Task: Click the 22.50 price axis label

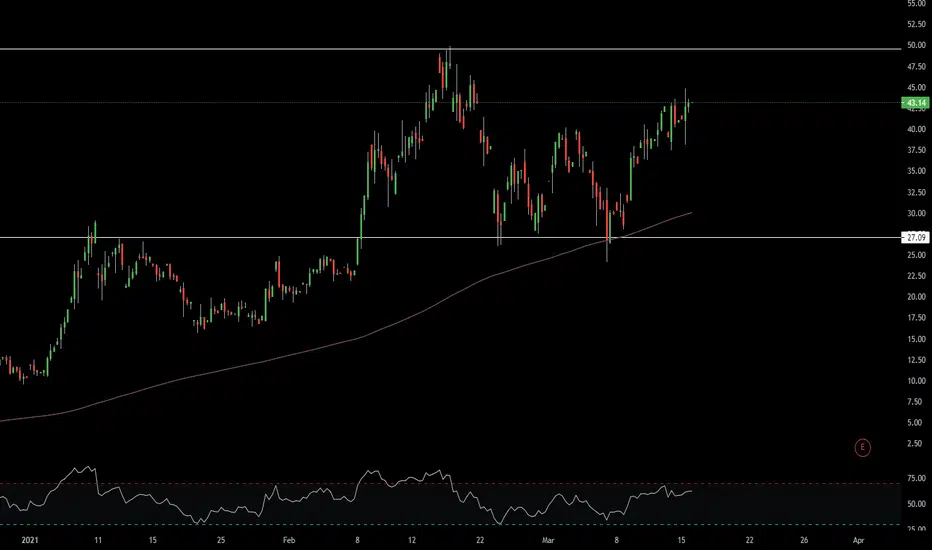Action: click(916, 276)
